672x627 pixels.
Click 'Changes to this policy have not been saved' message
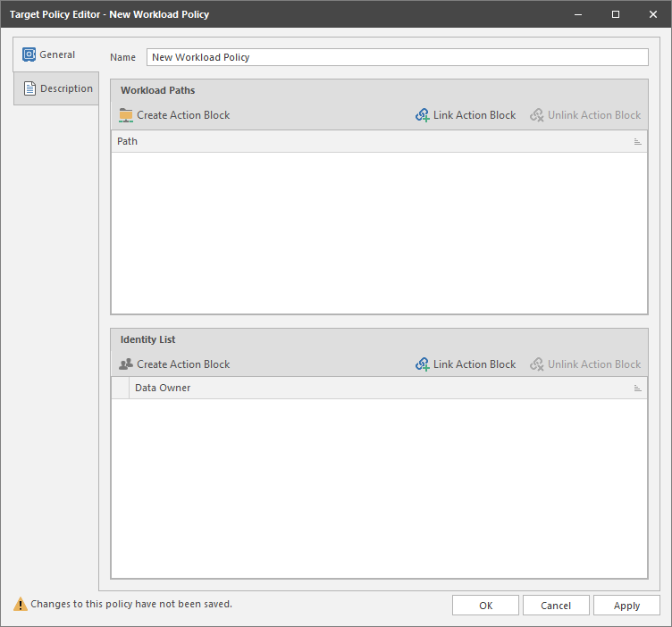tap(131, 604)
